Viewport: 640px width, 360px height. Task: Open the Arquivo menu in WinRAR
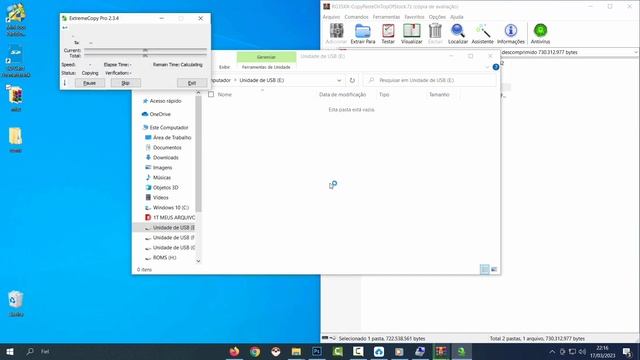[x=331, y=17]
